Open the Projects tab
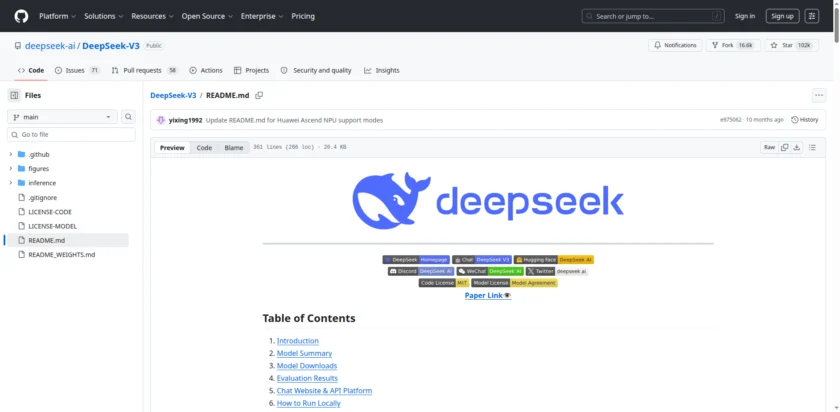 click(251, 70)
